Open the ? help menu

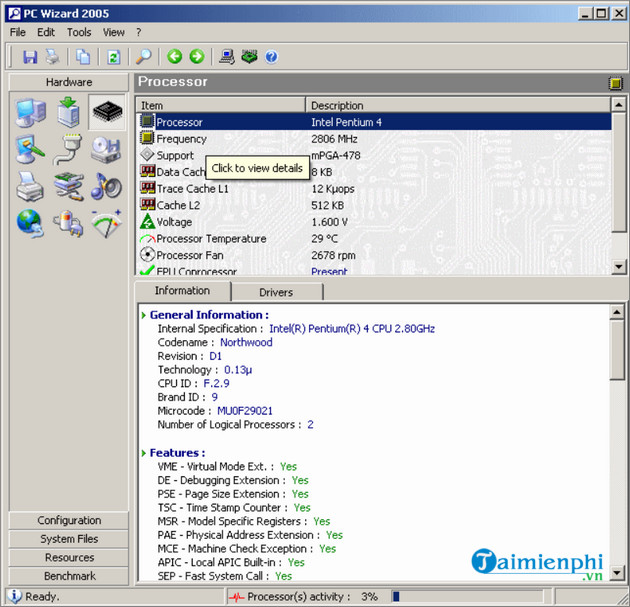[139, 33]
